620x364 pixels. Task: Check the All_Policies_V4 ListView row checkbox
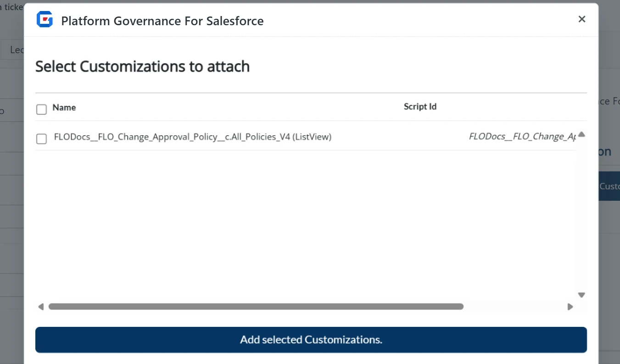click(x=41, y=138)
